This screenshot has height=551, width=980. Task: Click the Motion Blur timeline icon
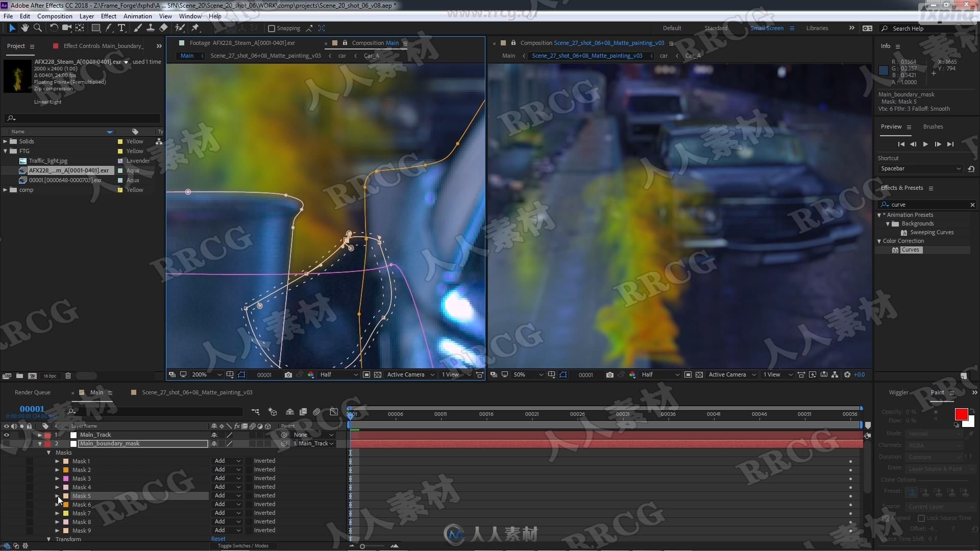[x=316, y=412]
